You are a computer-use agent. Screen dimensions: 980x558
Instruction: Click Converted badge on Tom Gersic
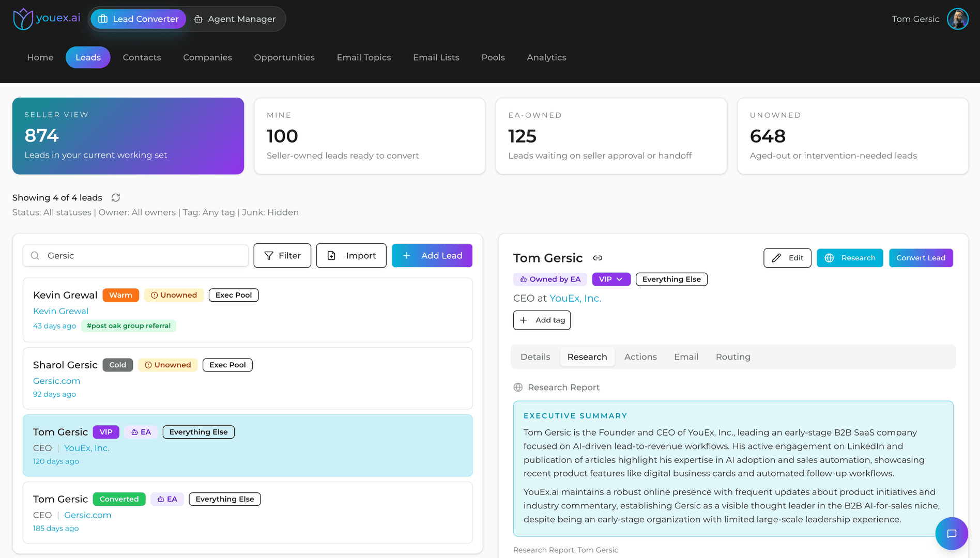point(119,499)
